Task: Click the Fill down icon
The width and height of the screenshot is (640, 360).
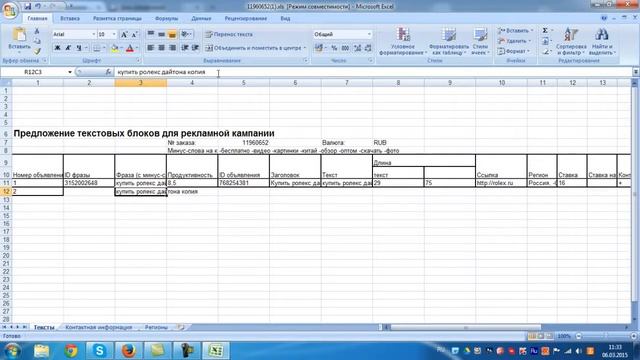Action: click(x=545, y=41)
